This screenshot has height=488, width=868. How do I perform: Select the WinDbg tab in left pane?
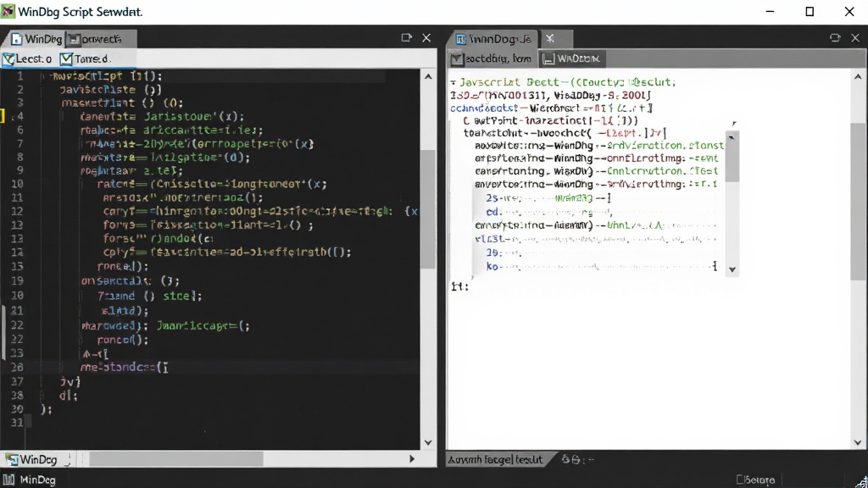(36, 39)
